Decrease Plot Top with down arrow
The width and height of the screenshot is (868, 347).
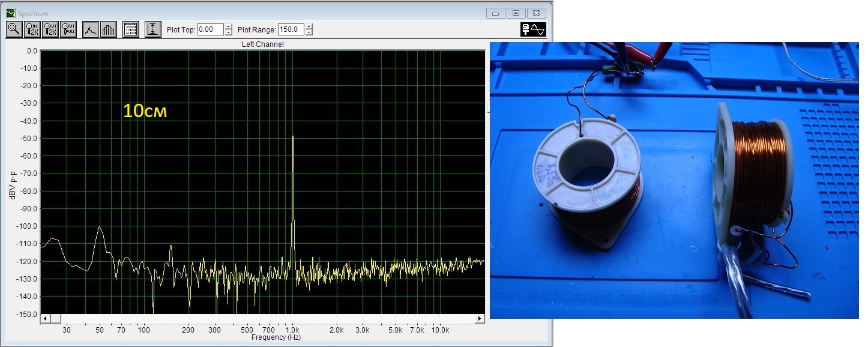coord(228,32)
